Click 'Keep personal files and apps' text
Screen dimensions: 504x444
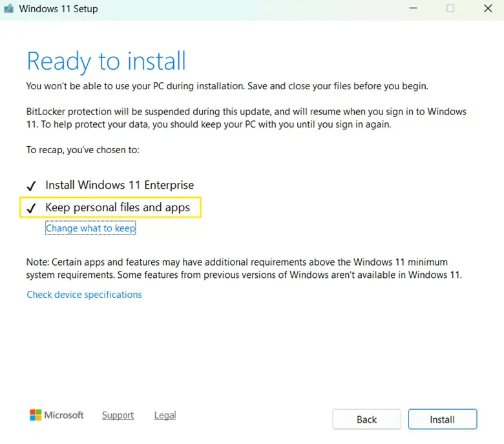(118, 207)
